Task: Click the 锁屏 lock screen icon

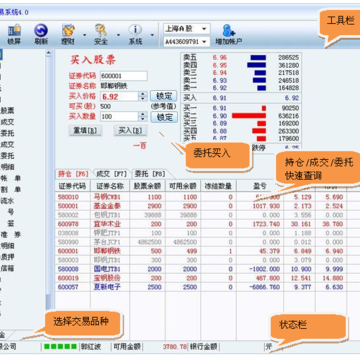Action: [x=14, y=35]
